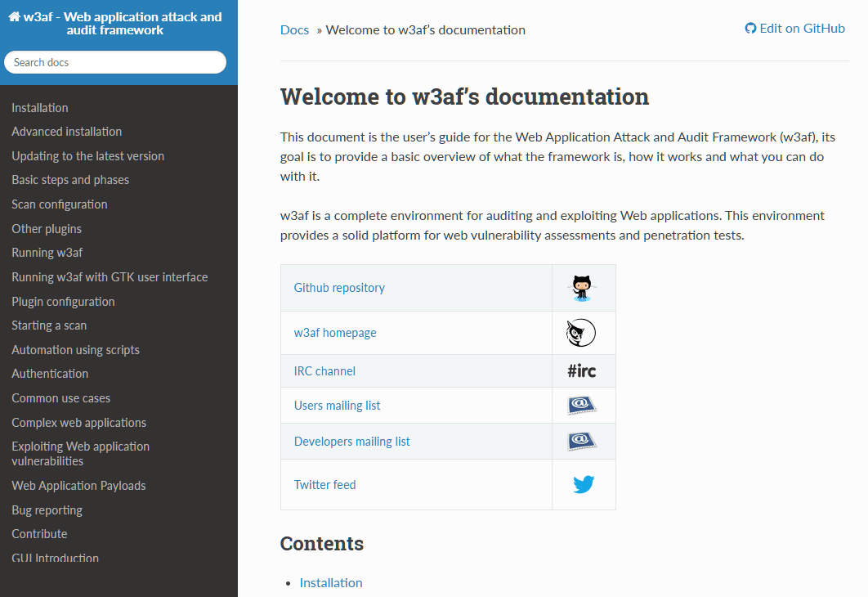
Task: Open the Installation sidebar item
Action: [40, 108]
